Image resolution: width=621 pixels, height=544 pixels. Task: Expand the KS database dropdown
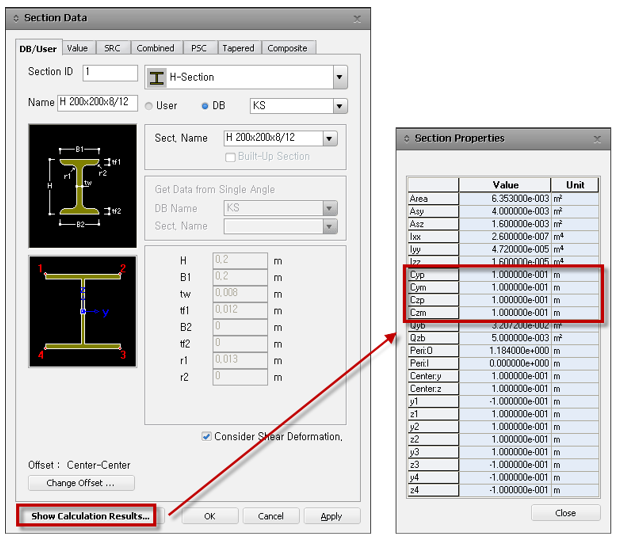pyautogui.click(x=340, y=105)
